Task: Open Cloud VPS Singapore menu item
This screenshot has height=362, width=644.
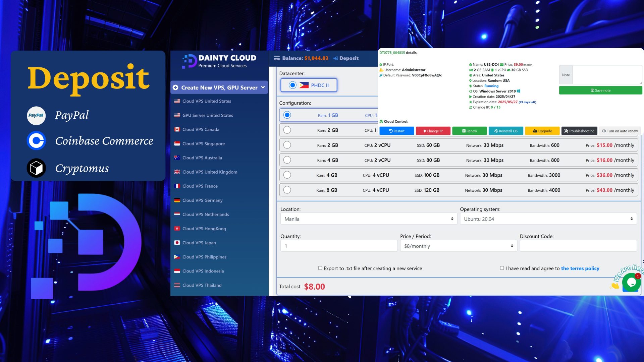Action: 204,143
